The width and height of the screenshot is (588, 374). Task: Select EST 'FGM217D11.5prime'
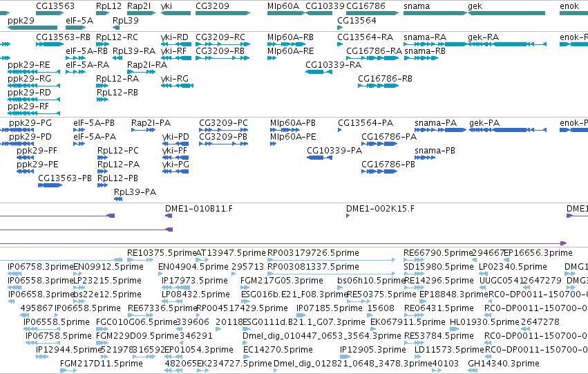coord(102,364)
